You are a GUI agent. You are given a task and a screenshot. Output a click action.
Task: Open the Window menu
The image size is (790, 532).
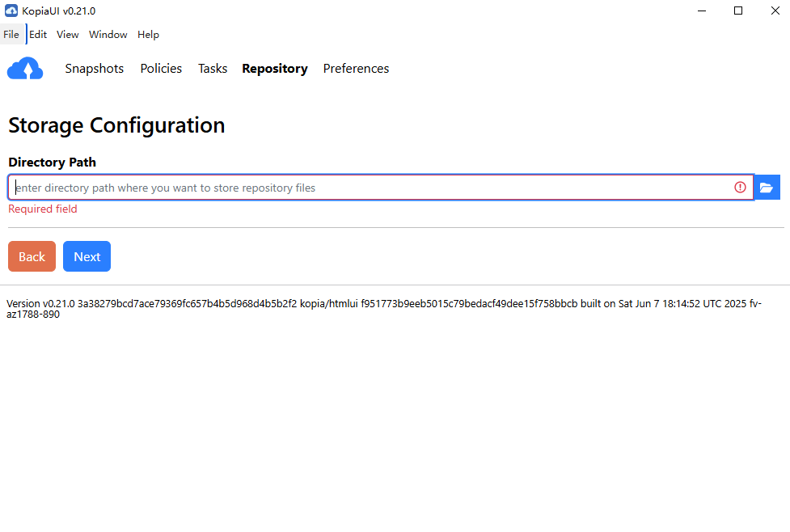pos(108,35)
